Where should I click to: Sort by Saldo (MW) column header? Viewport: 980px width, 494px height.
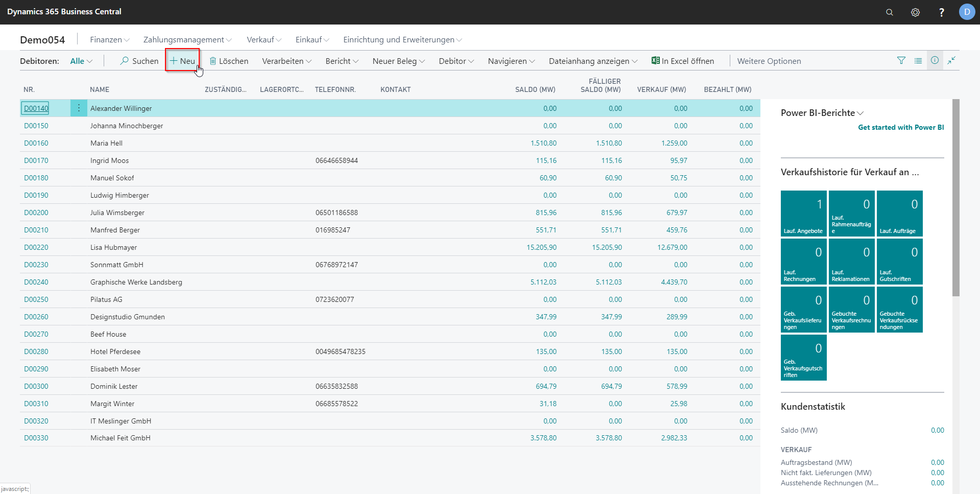pyautogui.click(x=535, y=89)
